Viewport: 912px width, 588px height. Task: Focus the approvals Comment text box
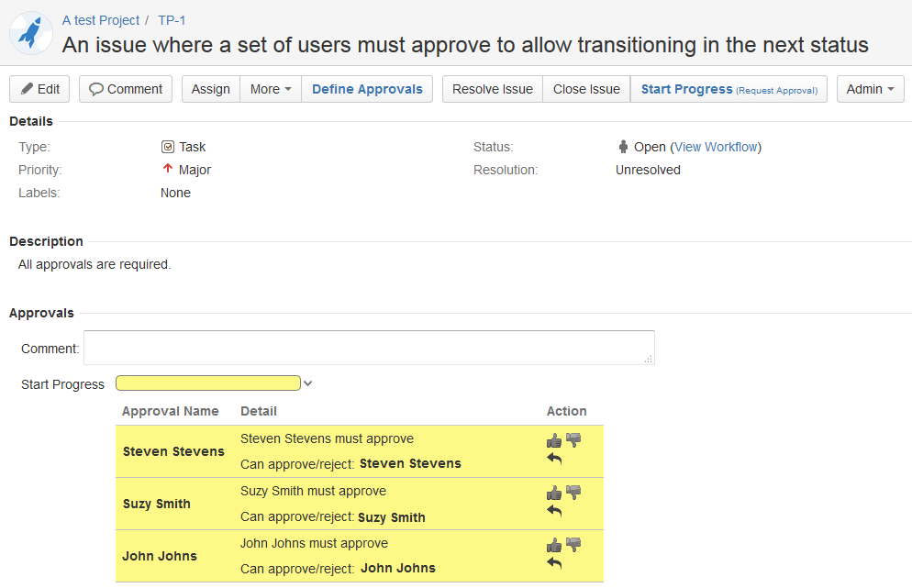(369, 348)
